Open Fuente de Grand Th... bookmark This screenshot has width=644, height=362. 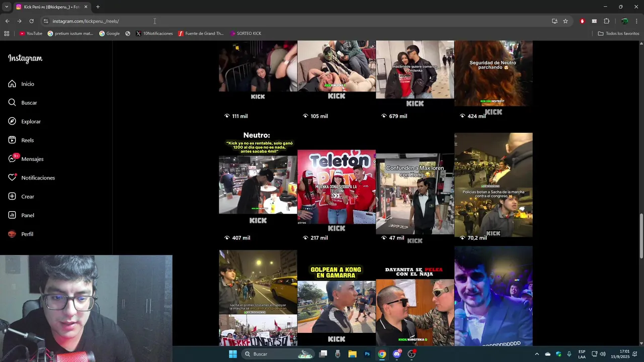tap(201, 33)
